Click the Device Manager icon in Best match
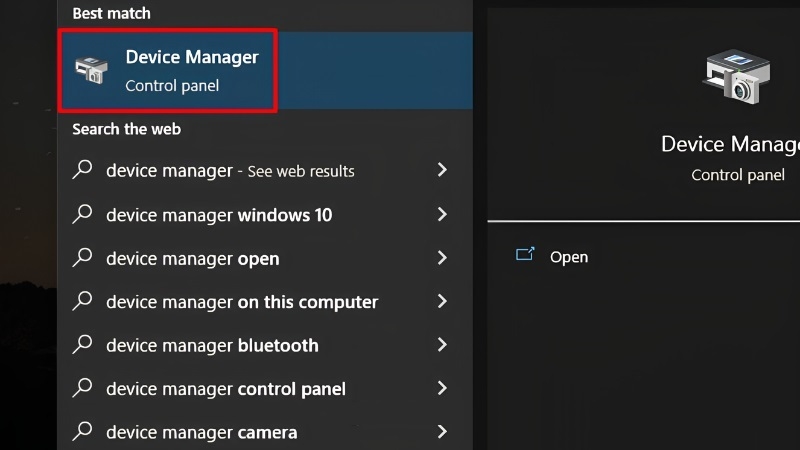The height and width of the screenshot is (450, 800). 91,70
